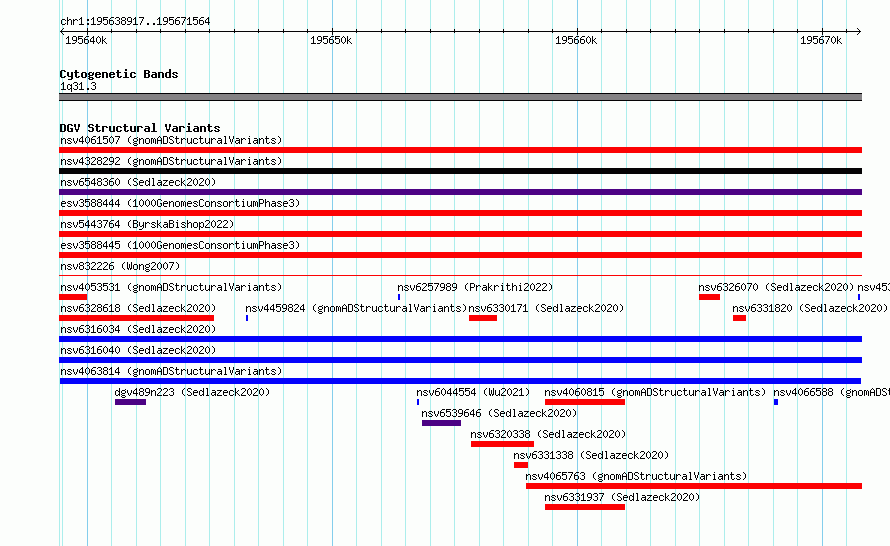The height and width of the screenshot is (546, 890).
Task: Click esv3588444 (1000GenomesConsortiumPhase3) label
Action: point(180,203)
